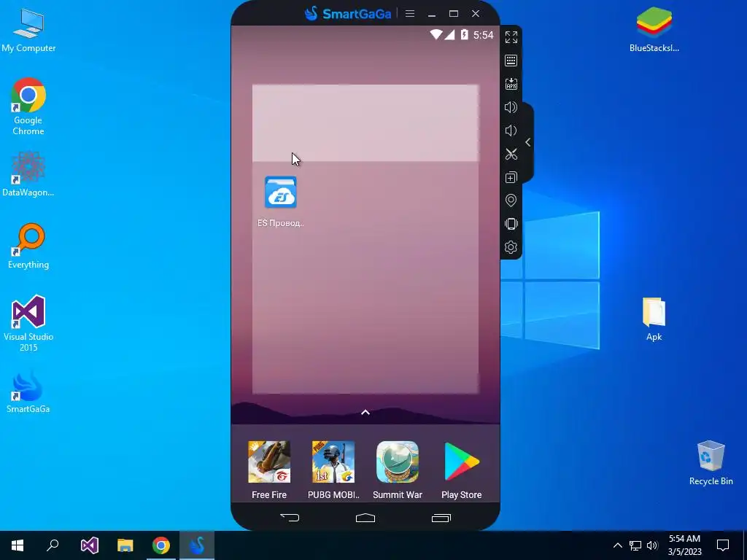Collapse the SmartGaGa sidebar with the arrow
747x560 pixels.
coord(528,142)
